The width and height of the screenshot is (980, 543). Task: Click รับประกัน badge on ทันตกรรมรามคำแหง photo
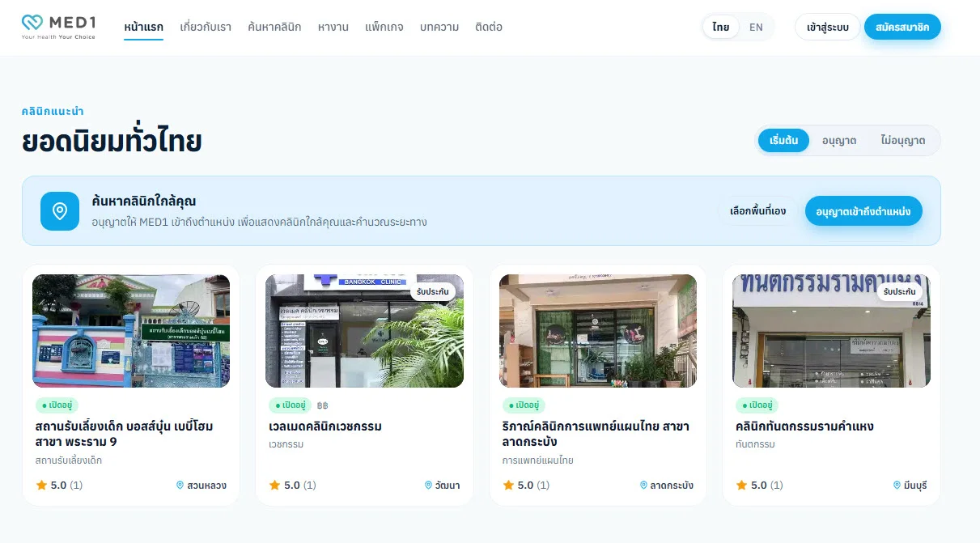click(x=900, y=291)
